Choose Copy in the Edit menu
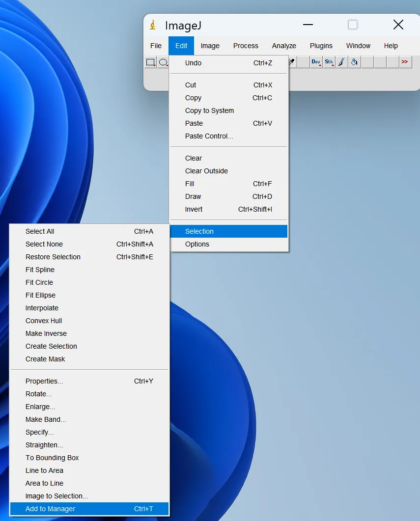The width and height of the screenshot is (420, 521). [x=228, y=98]
